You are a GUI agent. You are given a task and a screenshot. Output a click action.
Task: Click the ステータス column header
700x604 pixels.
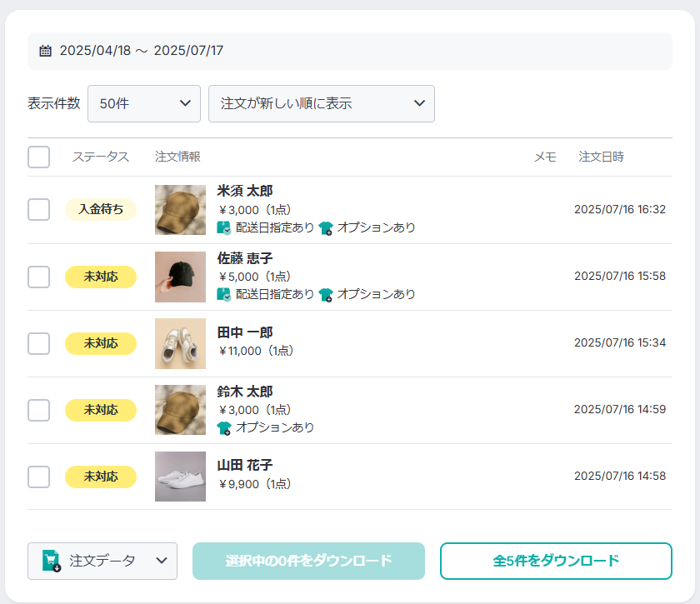(101, 157)
